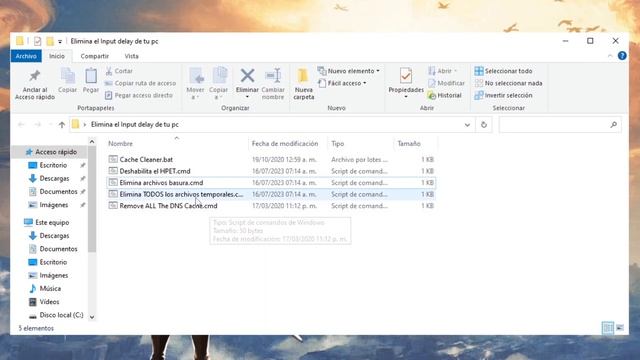Open quick access toolbar customize dropdown

click(60, 41)
